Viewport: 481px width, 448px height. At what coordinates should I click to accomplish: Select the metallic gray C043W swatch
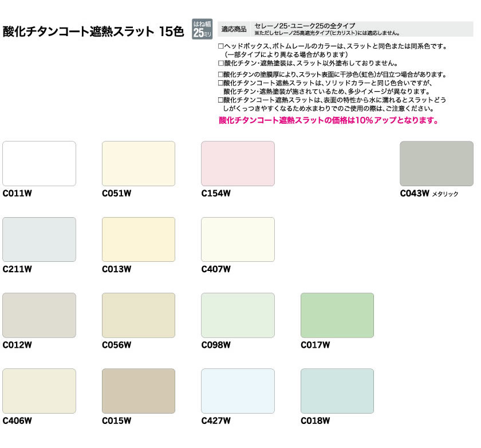(x=436, y=164)
